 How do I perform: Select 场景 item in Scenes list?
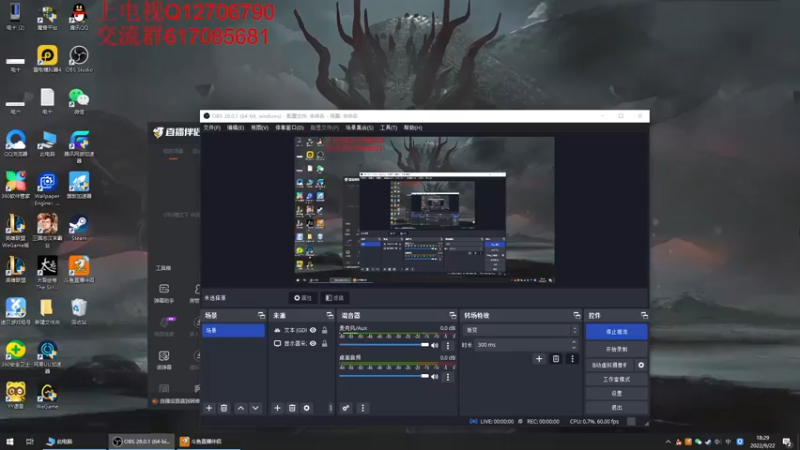233,331
